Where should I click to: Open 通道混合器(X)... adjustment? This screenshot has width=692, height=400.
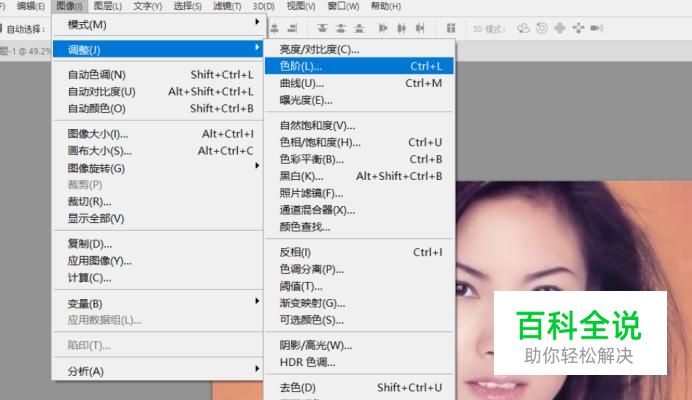[x=359, y=210]
